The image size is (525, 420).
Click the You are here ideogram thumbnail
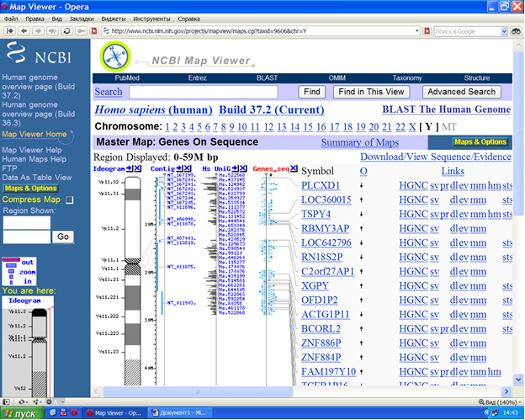click(x=28, y=347)
